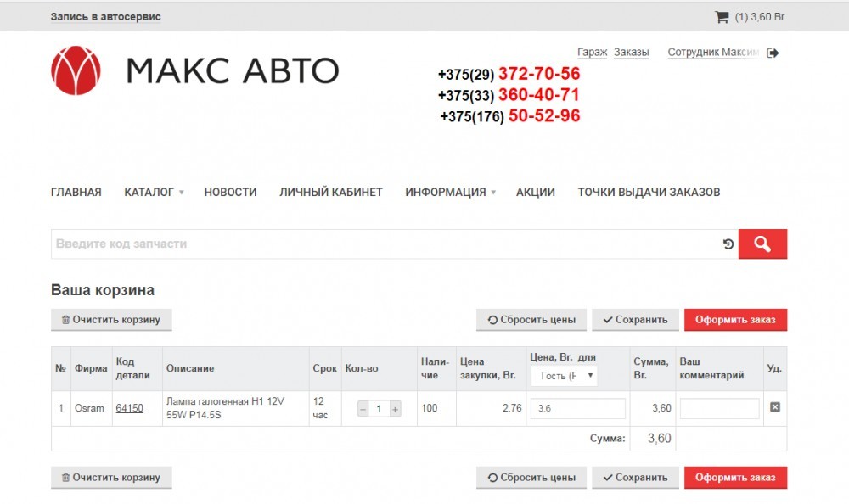The image size is (849, 504).
Task: Expand the Каталог menu
Action: [154, 193]
